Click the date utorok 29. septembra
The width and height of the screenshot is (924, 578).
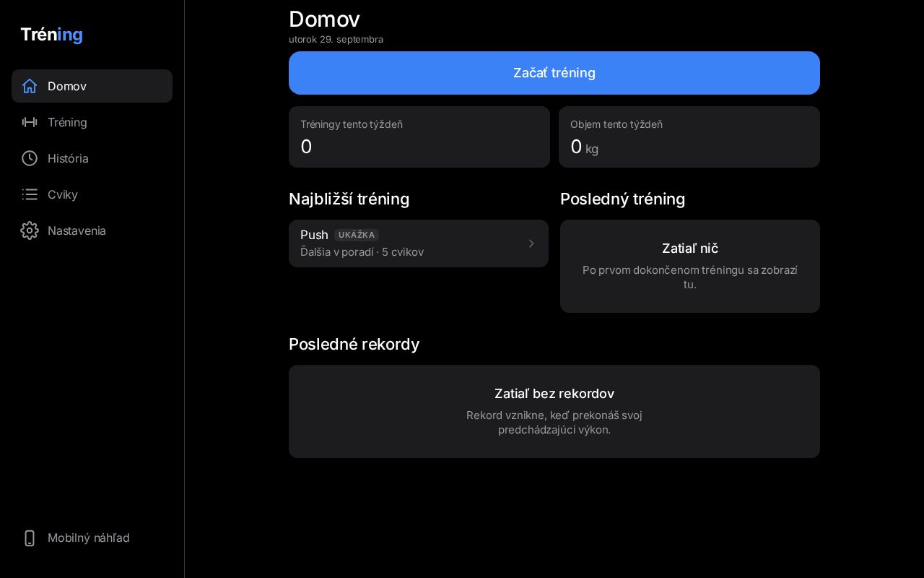[x=336, y=39]
